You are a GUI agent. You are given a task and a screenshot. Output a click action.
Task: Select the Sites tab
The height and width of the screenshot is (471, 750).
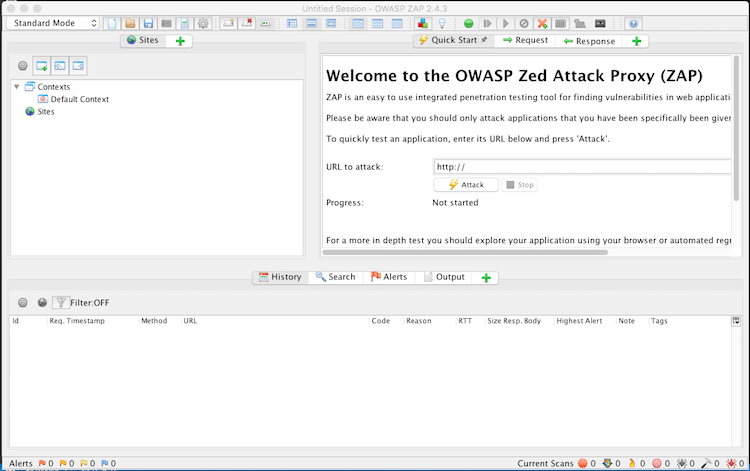pyautogui.click(x=143, y=40)
